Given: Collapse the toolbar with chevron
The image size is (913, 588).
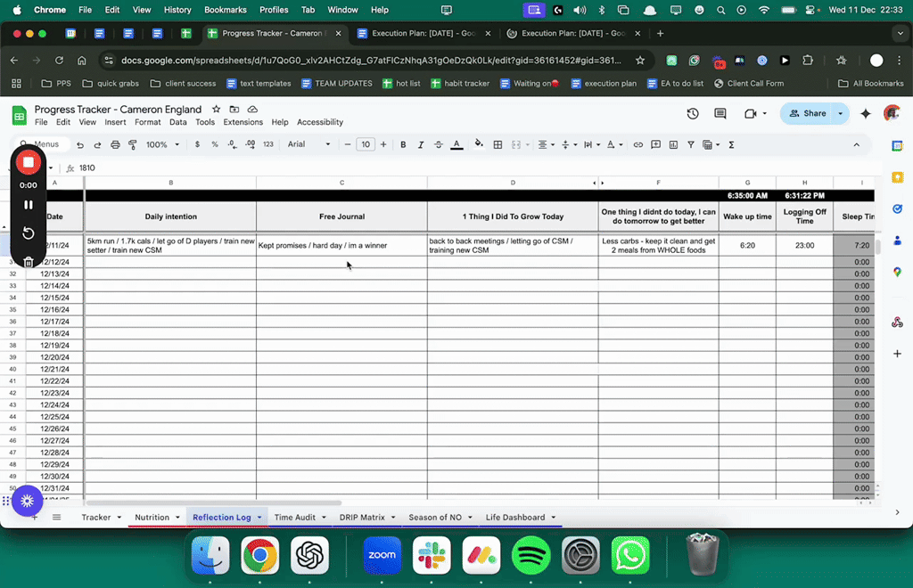Looking at the screenshot, I should pyautogui.click(x=857, y=145).
